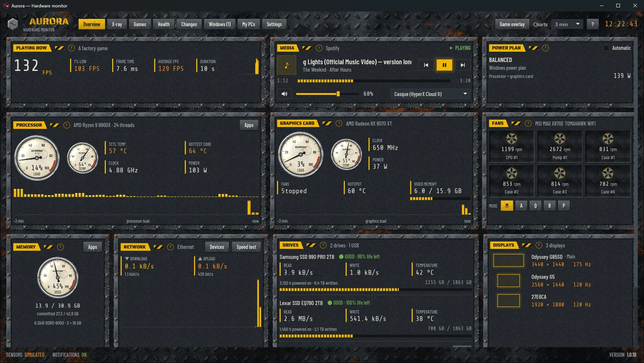The image size is (644, 363).
Task: Select the Pump #1 fan icon
Action: (560, 138)
